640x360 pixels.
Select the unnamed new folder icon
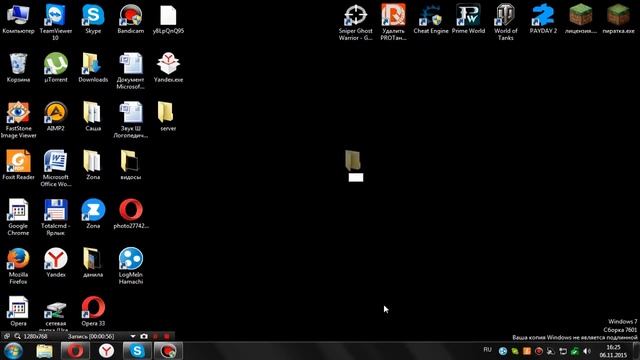click(x=353, y=160)
